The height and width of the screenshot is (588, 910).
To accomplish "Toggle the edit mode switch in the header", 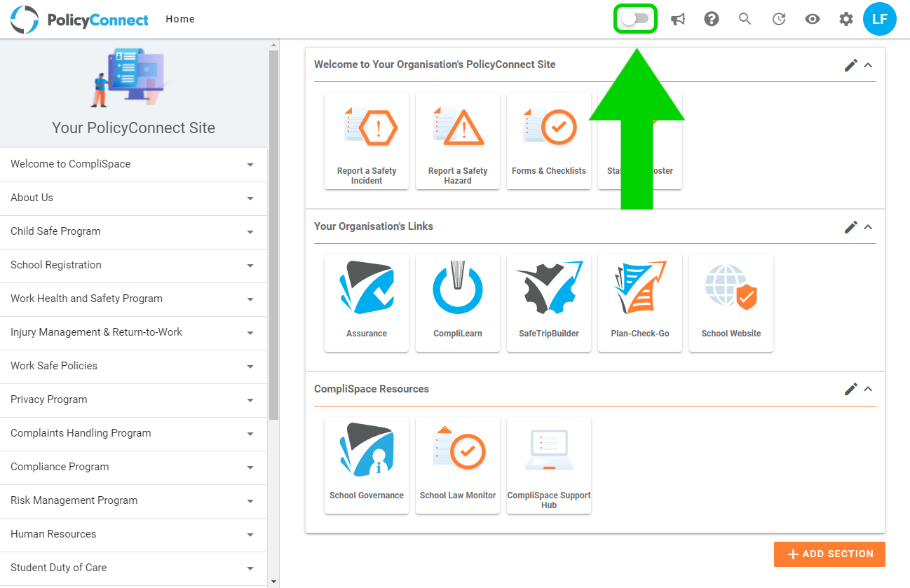I will [635, 19].
